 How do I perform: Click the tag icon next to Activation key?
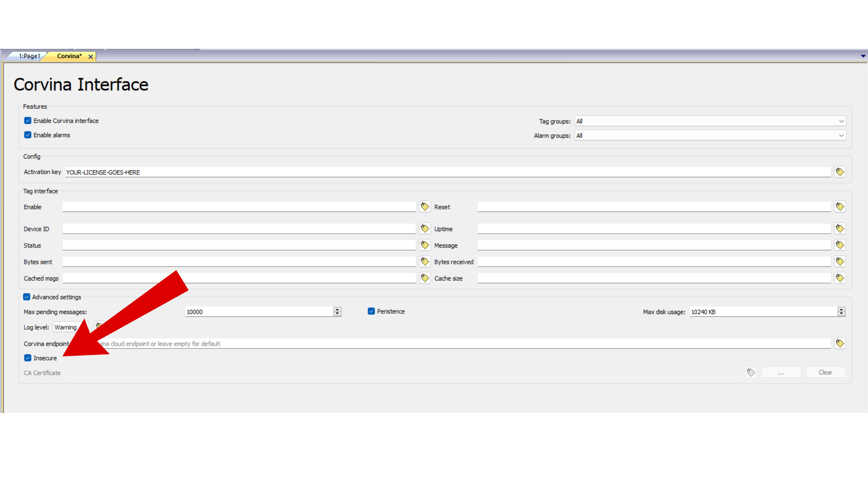[x=840, y=172]
